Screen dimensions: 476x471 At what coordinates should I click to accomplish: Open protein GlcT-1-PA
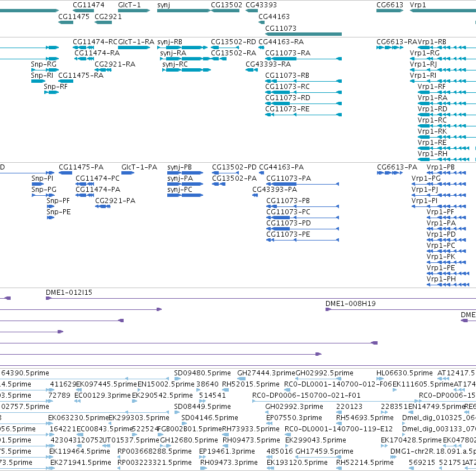click(128, 173)
